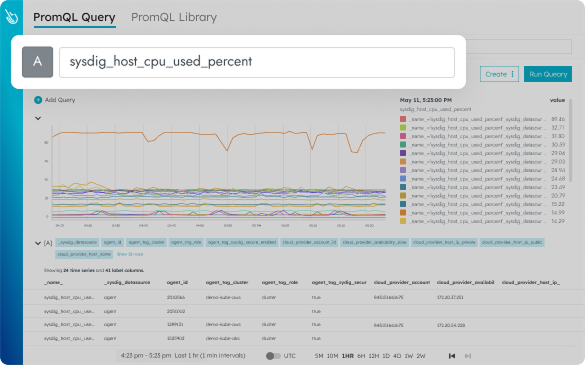
Task: Toggle the cloud_provider_host_name label chip
Action: point(84,254)
